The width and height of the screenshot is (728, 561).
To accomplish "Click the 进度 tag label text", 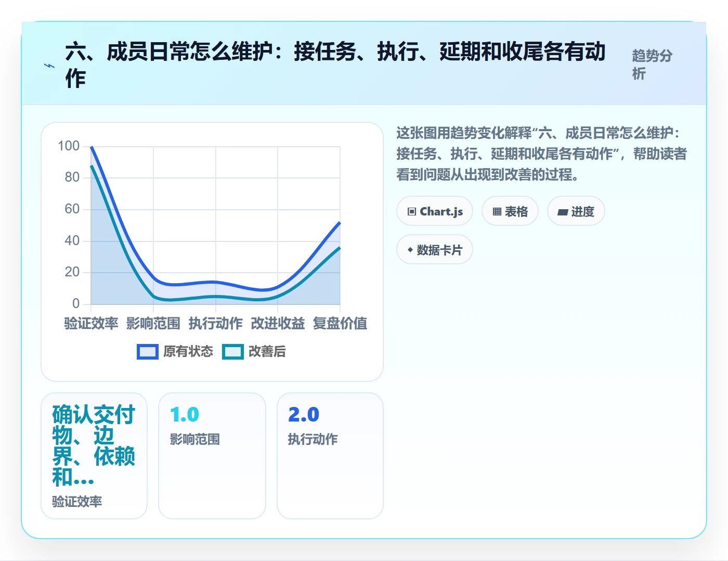I will 583,211.
